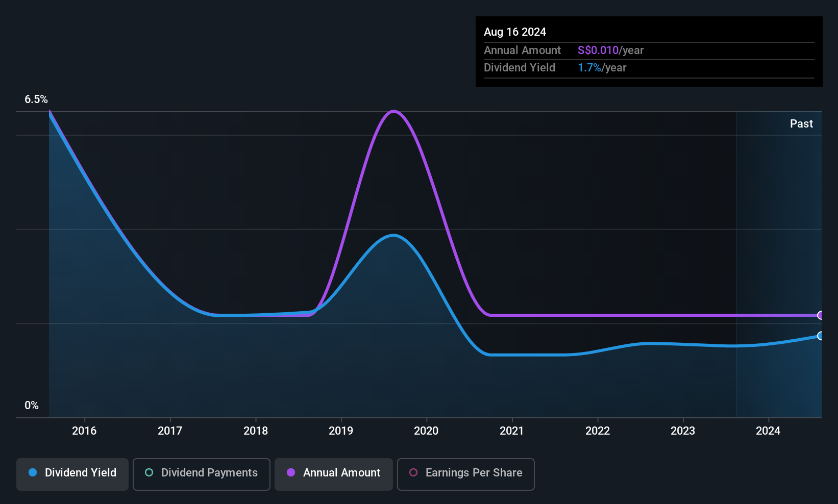The width and height of the screenshot is (838, 504).
Task: Click the 2022 axis label
Action: [598, 431]
